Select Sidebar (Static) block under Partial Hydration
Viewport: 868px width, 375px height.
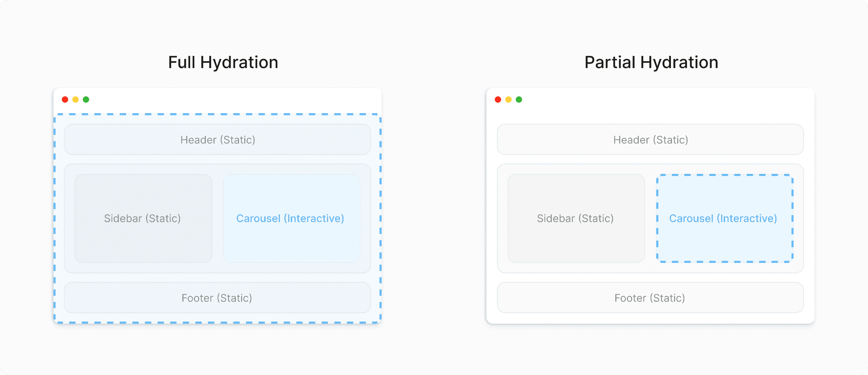(x=576, y=218)
